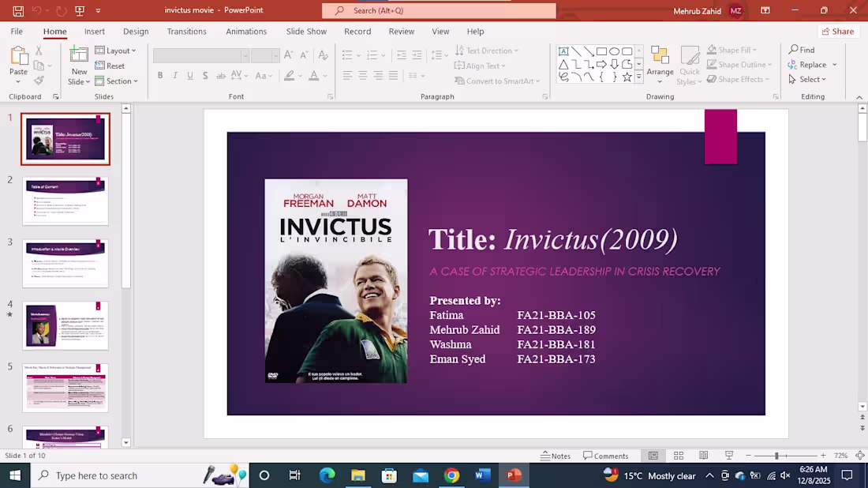Switch to the Insert tab
Viewport: 868px width, 488px height.
click(x=95, y=32)
